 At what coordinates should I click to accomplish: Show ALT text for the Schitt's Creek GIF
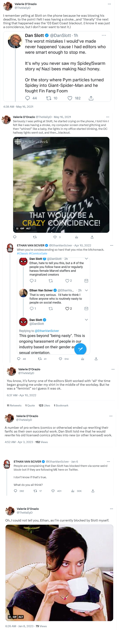pyautogui.click(x=28, y=228)
